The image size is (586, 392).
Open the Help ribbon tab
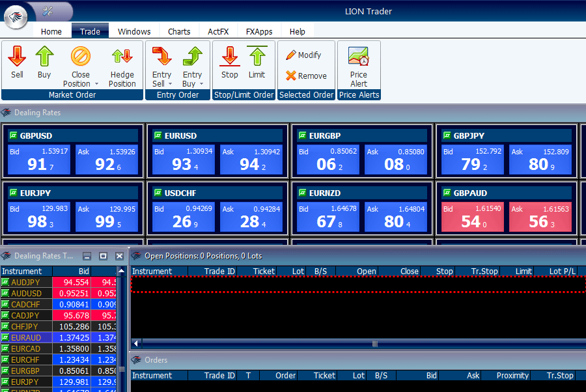pyautogui.click(x=298, y=31)
